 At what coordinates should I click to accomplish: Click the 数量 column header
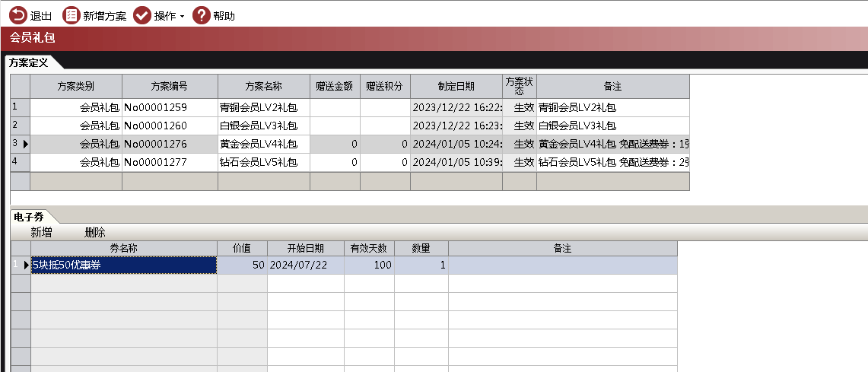point(421,249)
